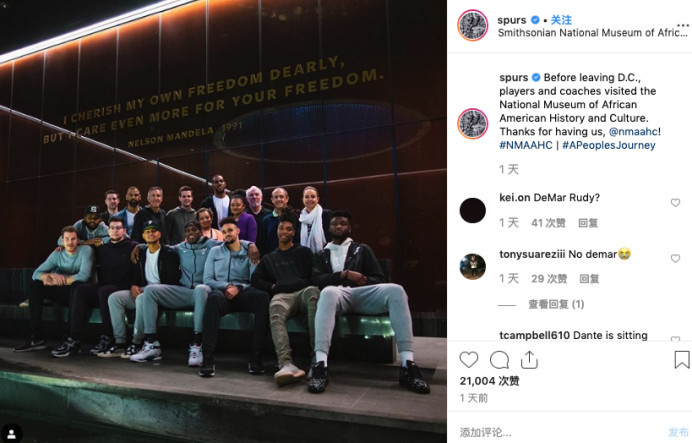The width and height of the screenshot is (692, 443).
Task: Follow spurs via the 关注 button
Action: [561, 20]
